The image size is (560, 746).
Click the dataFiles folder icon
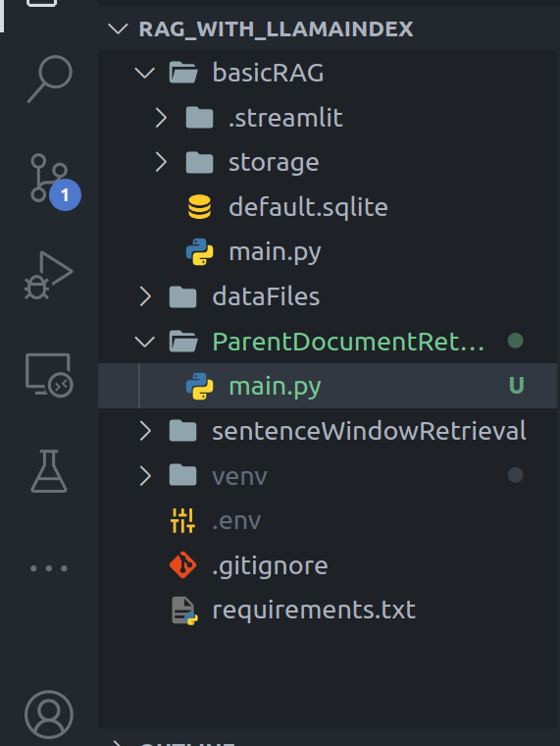(183, 296)
